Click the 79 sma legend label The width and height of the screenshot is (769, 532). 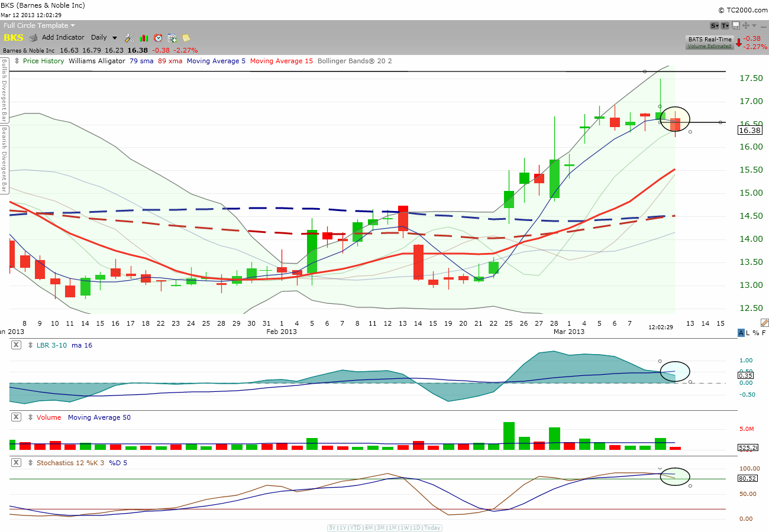[141, 61]
